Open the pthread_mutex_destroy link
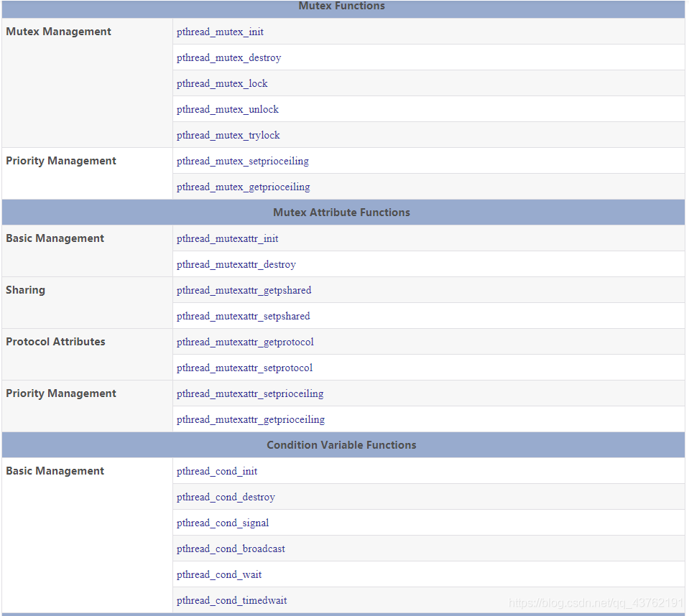 coord(228,57)
